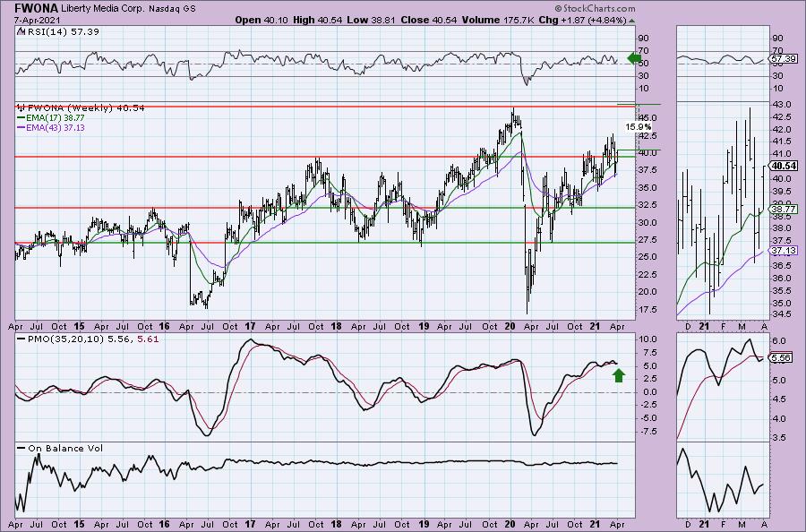Click the FWONA (Weekly) 40.54 legend entry
The height and width of the screenshot is (532, 806).
85,108
